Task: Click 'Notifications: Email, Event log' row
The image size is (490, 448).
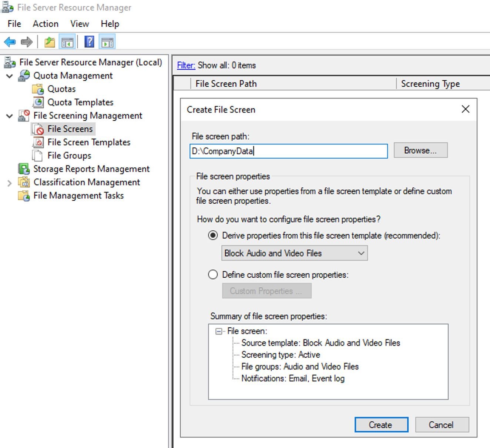Action: 293,378
